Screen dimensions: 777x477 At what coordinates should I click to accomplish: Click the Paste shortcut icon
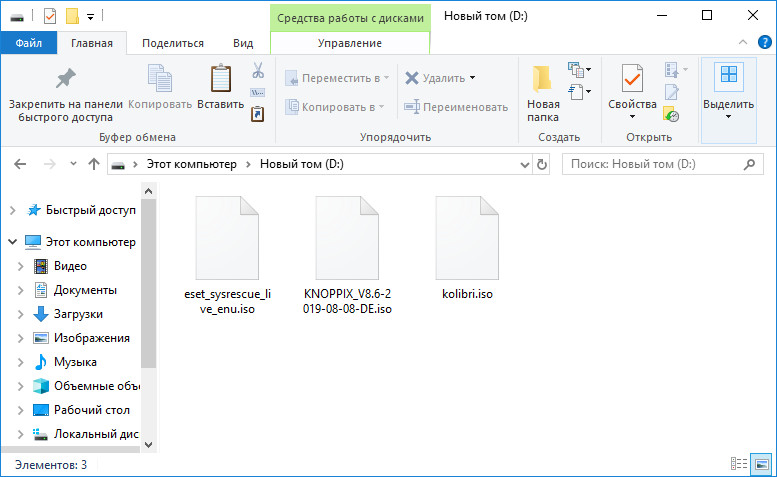[258, 114]
